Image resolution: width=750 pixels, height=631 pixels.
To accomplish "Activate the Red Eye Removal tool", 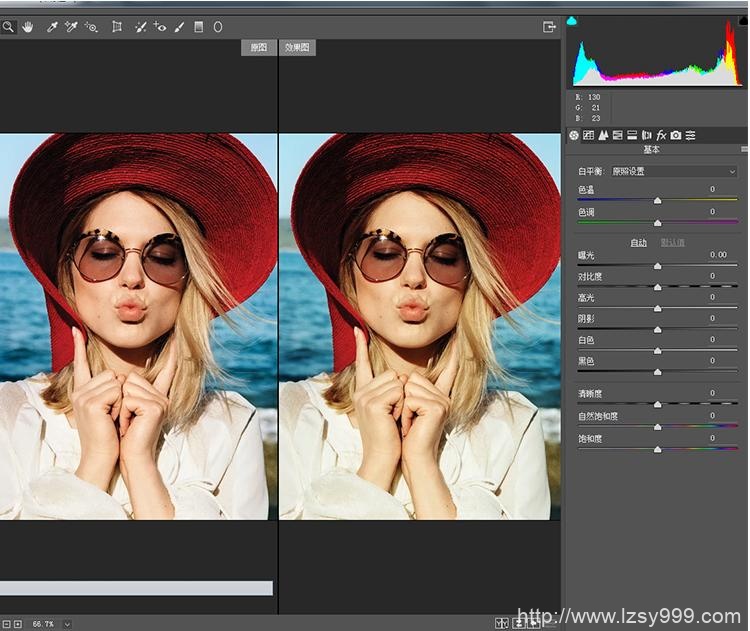I will [160, 27].
